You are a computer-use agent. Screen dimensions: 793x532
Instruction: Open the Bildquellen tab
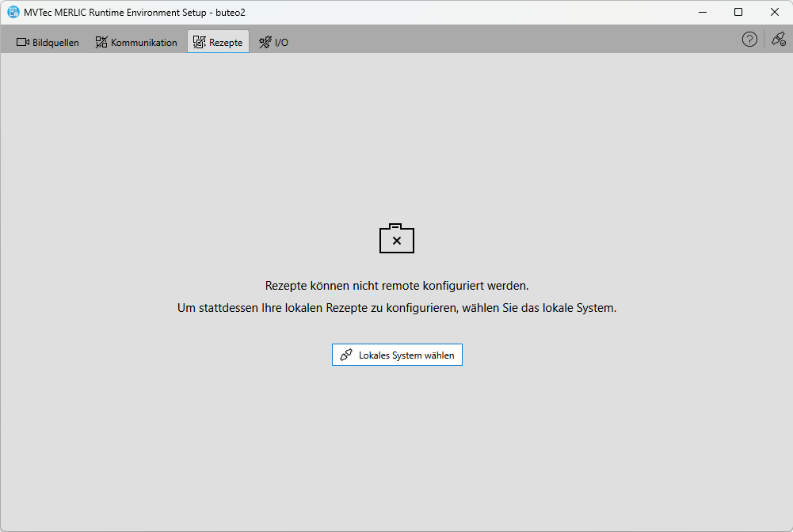click(48, 42)
